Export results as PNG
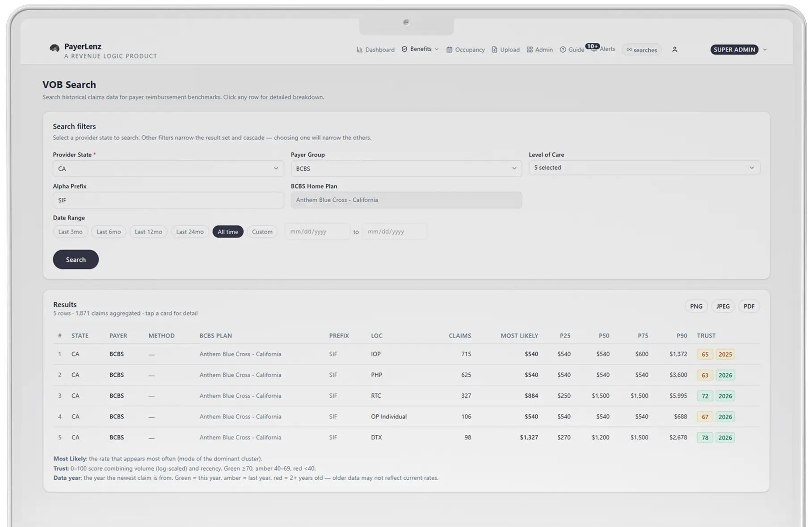This screenshot has width=812, height=527. (x=696, y=306)
